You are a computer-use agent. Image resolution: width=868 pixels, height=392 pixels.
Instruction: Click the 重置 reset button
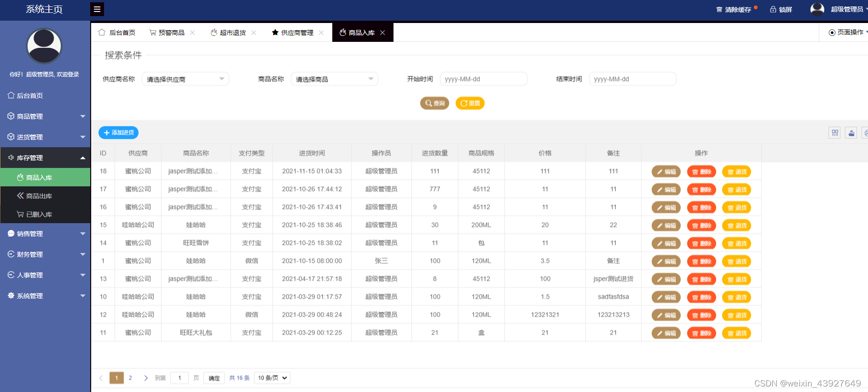coord(470,103)
